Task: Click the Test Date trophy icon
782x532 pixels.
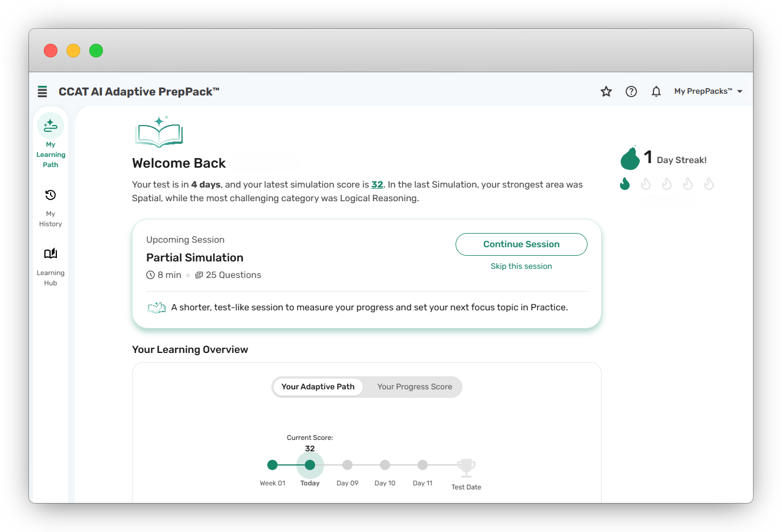Action: pos(466,468)
